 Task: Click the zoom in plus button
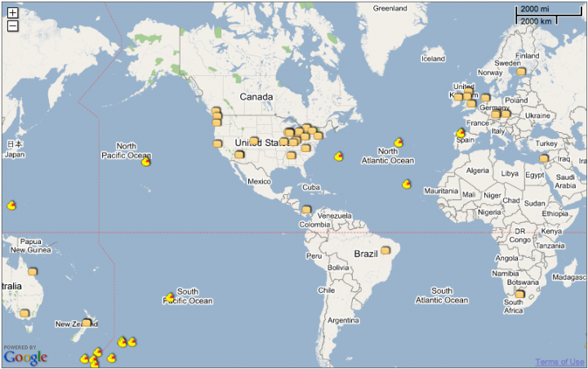coord(13,13)
